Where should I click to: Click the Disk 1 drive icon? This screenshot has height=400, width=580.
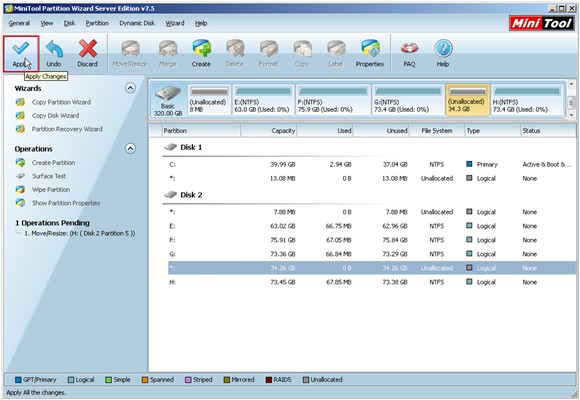pos(170,147)
